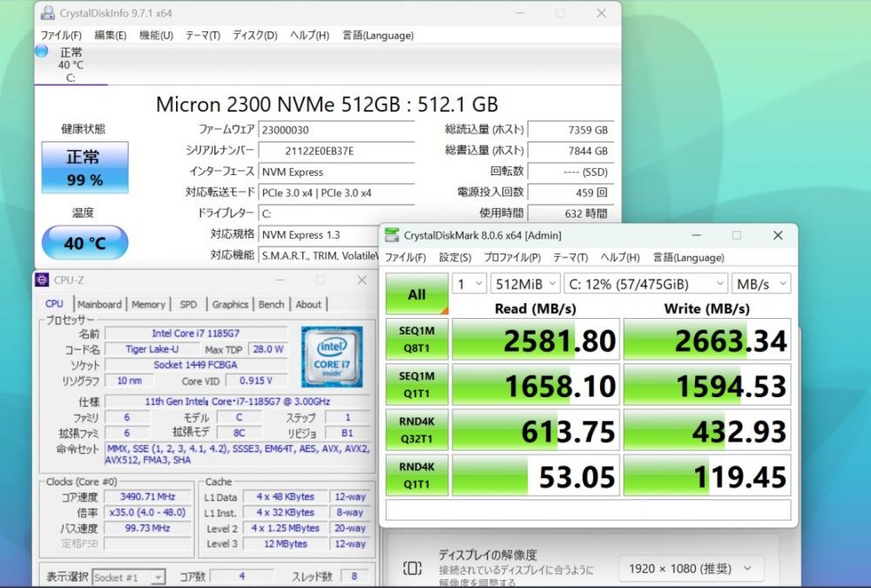Click the CPU-Z app icon in title bar
Viewport: 871px width, 588px height.
(42, 280)
